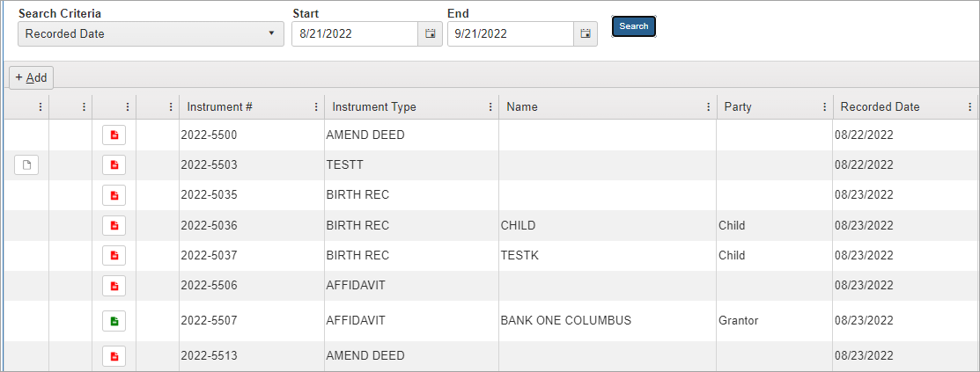Open the Instrument # column options menu

[x=316, y=107]
